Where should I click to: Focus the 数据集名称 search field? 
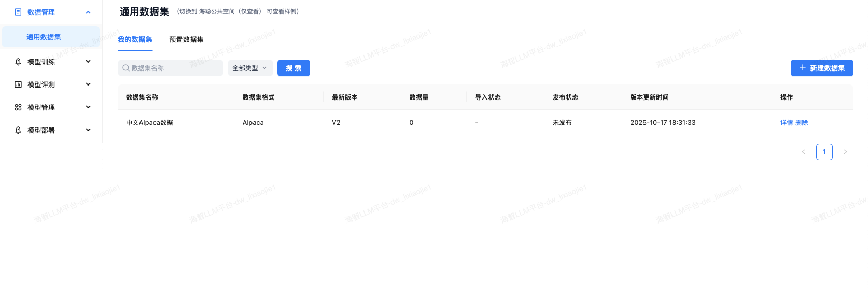(x=174, y=68)
